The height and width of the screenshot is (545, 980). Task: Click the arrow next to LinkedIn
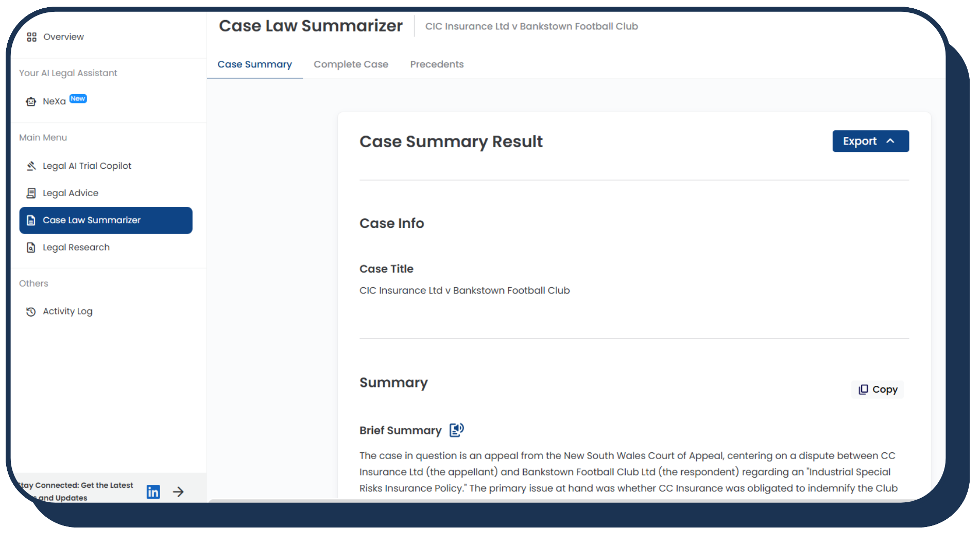(x=178, y=491)
